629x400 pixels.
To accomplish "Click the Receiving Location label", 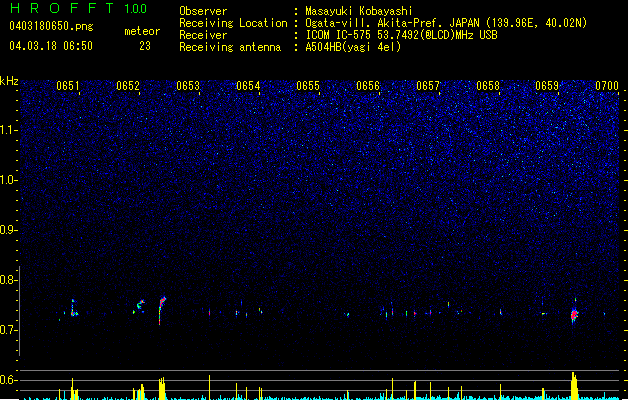I will [233, 23].
